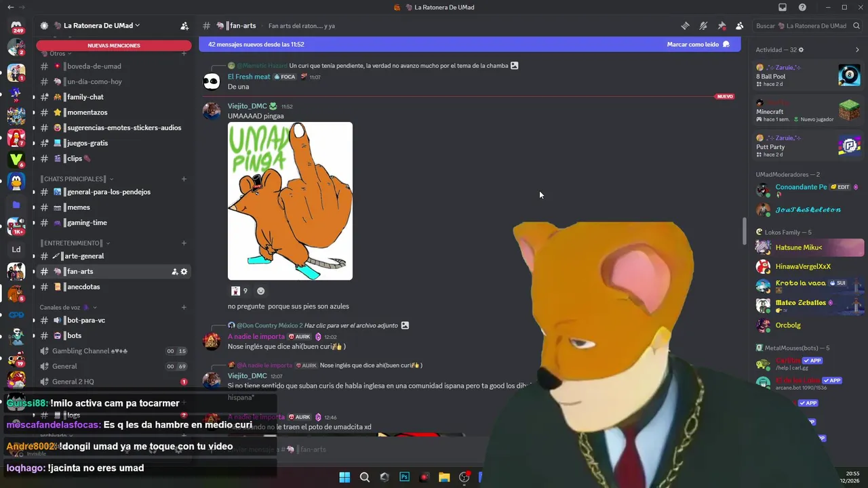
Task: Click Viejito_DMC username at 11:52
Action: click(248, 106)
